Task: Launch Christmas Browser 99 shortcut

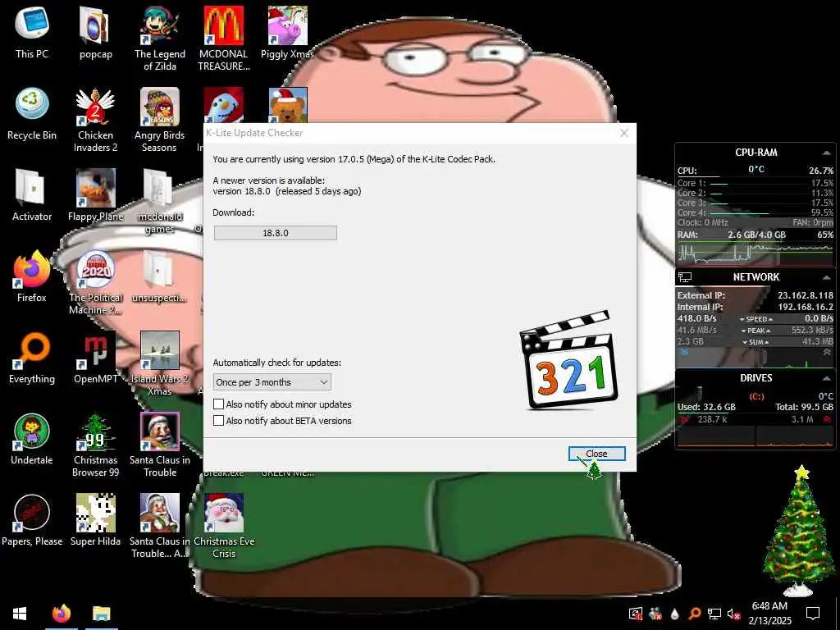Action: (95, 445)
